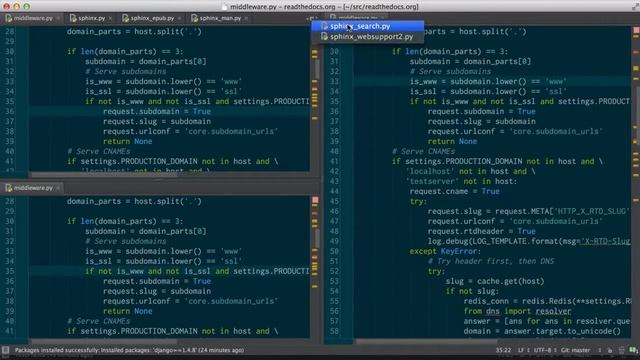Toggle tool window buttons icon in status bar
Viewport: 640px width, 360px height.
[6, 350]
